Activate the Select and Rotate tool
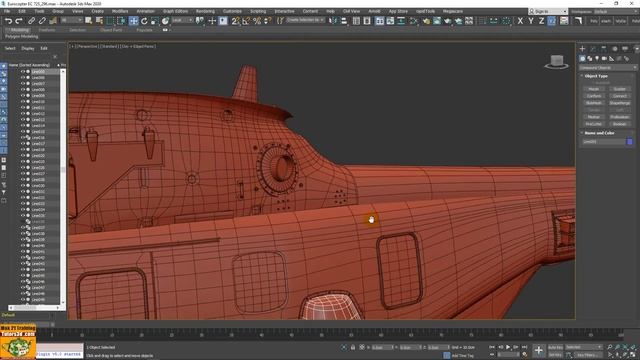 [x=144, y=21]
